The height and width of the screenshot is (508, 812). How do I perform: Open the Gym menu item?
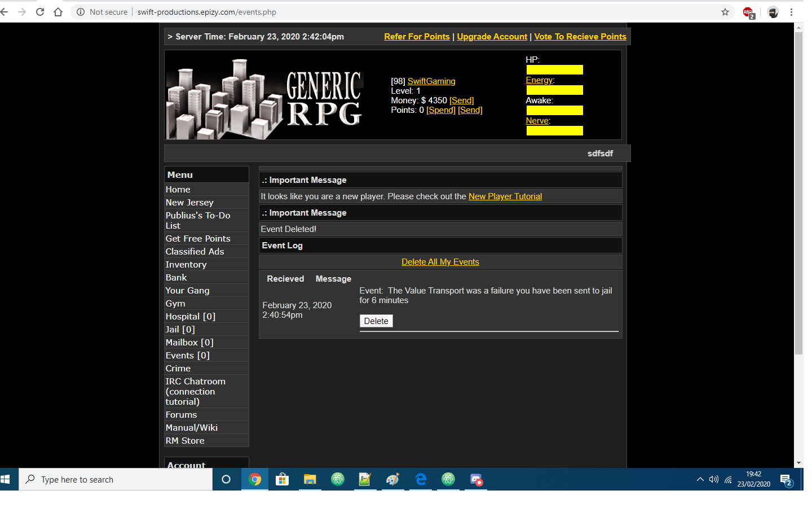click(175, 304)
